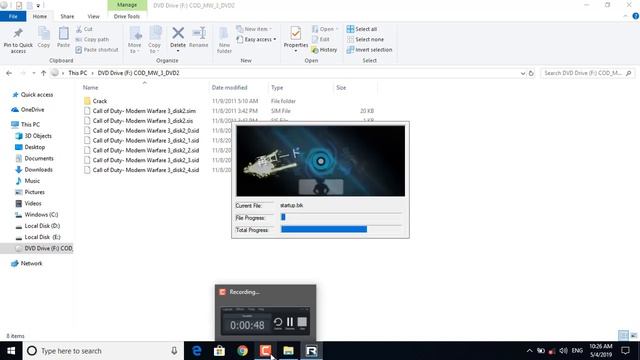Click This PC in address breadcrumb
Viewport: 640px width, 360px height.
pos(78,73)
